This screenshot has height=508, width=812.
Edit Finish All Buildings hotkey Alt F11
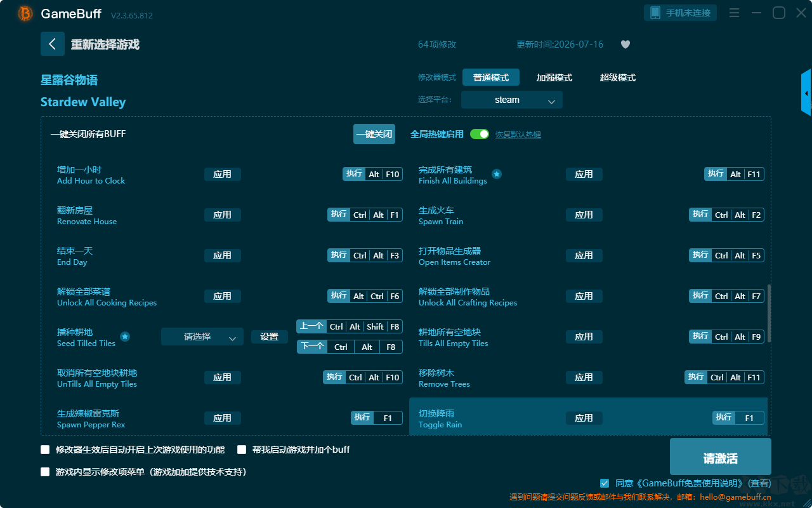734,174
